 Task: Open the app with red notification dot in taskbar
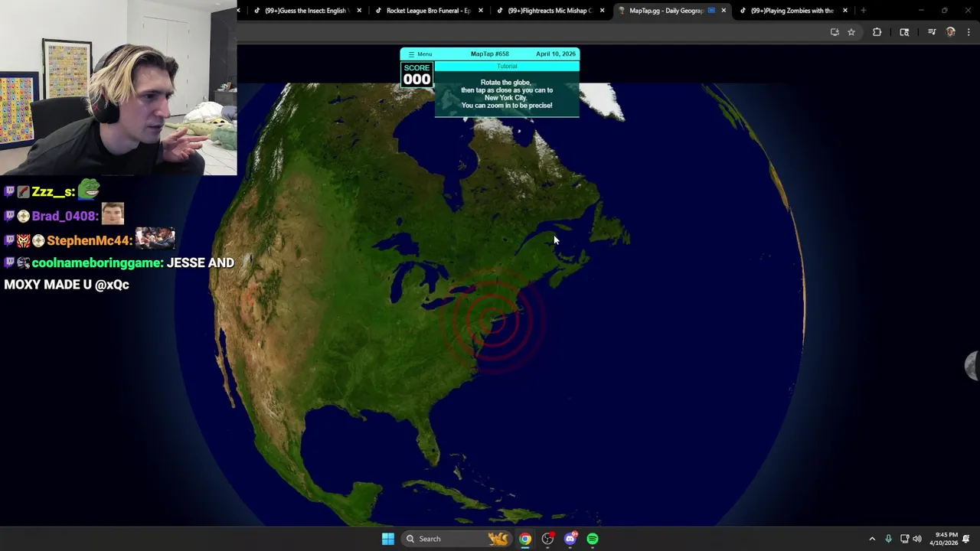tap(547, 539)
